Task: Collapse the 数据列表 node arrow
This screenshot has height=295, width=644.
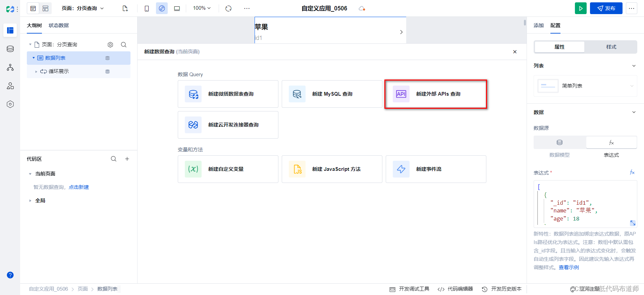Action: (x=34, y=58)
